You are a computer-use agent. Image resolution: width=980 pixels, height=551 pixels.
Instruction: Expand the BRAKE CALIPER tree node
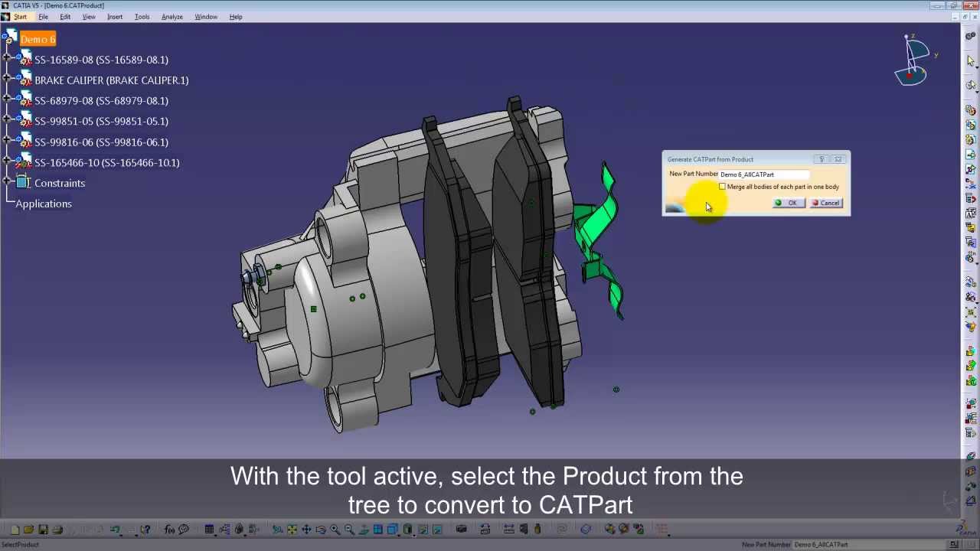7,80
